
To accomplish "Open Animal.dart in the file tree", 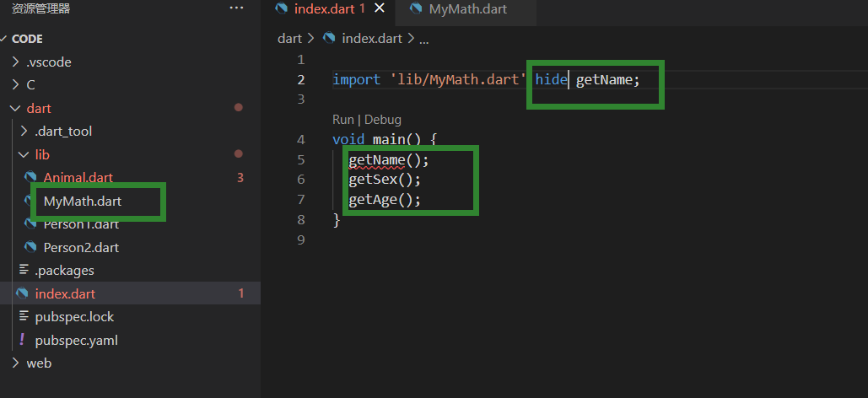I will 78,178.
